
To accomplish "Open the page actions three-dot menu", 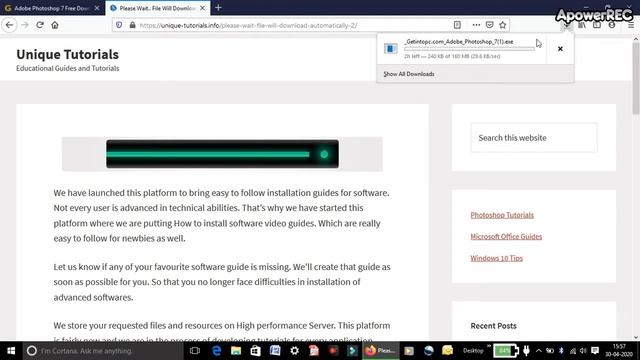I will (476, 25).
